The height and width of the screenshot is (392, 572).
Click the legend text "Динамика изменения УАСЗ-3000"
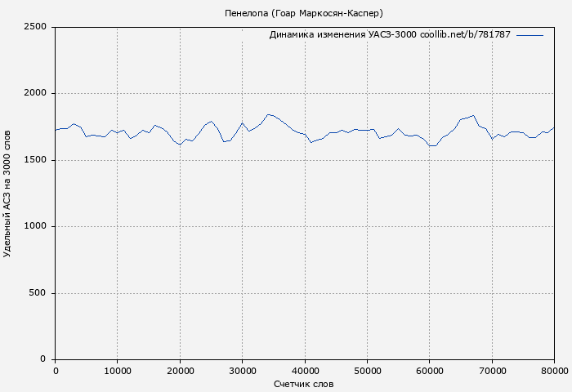(342, 35)
